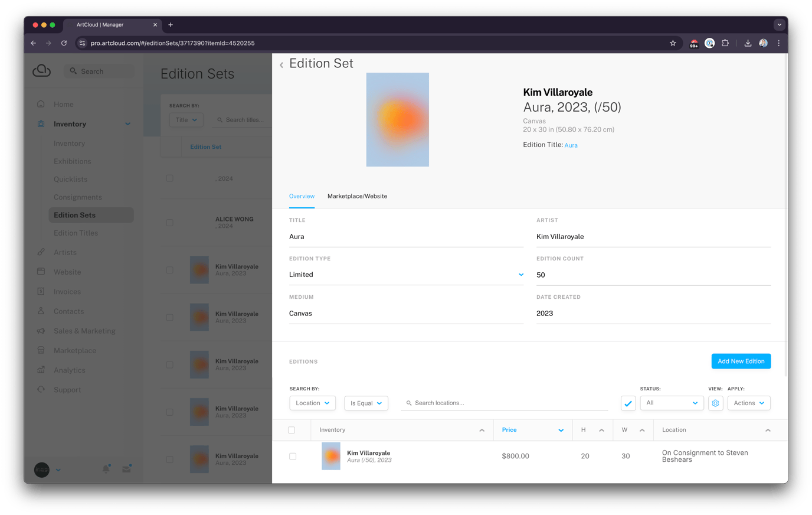Bookmark page with the star icon
812x515 pixels.
(673, 43)
